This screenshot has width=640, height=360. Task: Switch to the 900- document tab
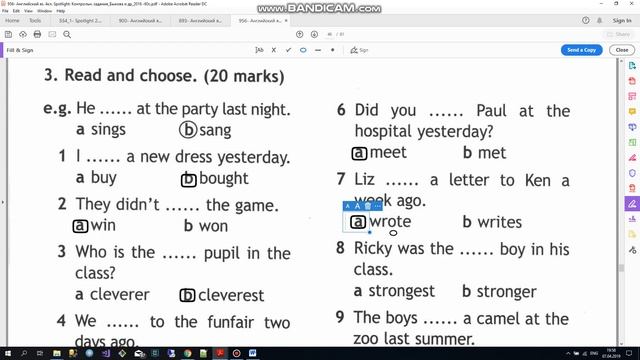coord(140,20)
